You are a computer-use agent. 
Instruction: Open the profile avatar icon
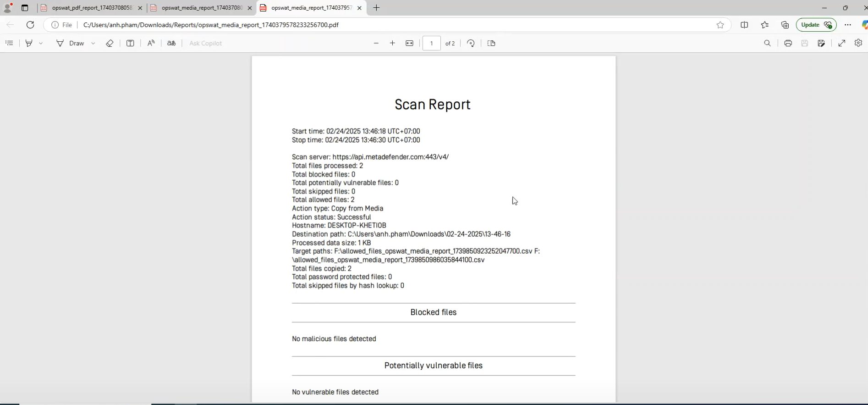(8, 8)
